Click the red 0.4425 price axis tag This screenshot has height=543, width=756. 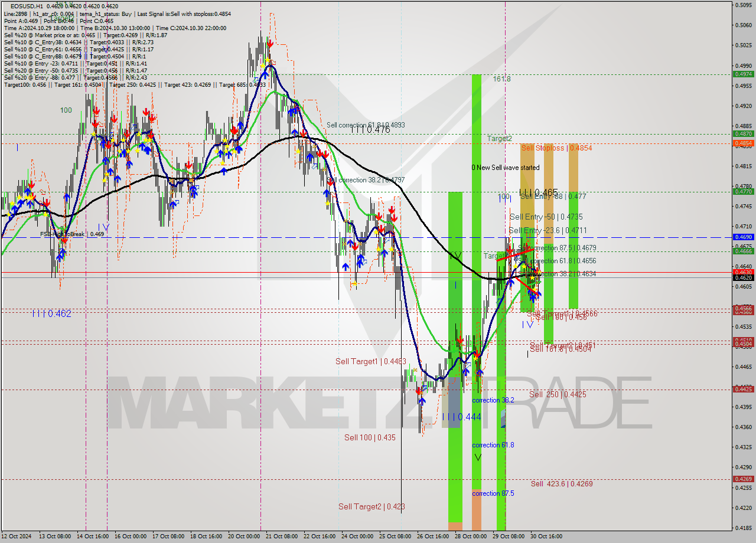(x=743, y=389)
